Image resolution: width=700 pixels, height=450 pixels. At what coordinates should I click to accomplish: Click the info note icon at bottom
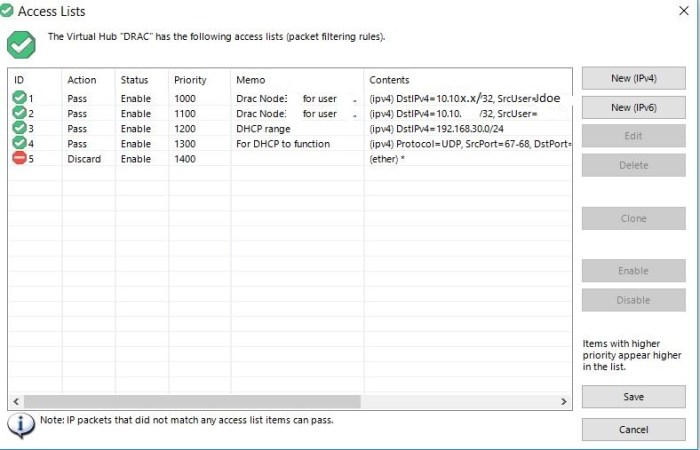click(x=21, y=424)
